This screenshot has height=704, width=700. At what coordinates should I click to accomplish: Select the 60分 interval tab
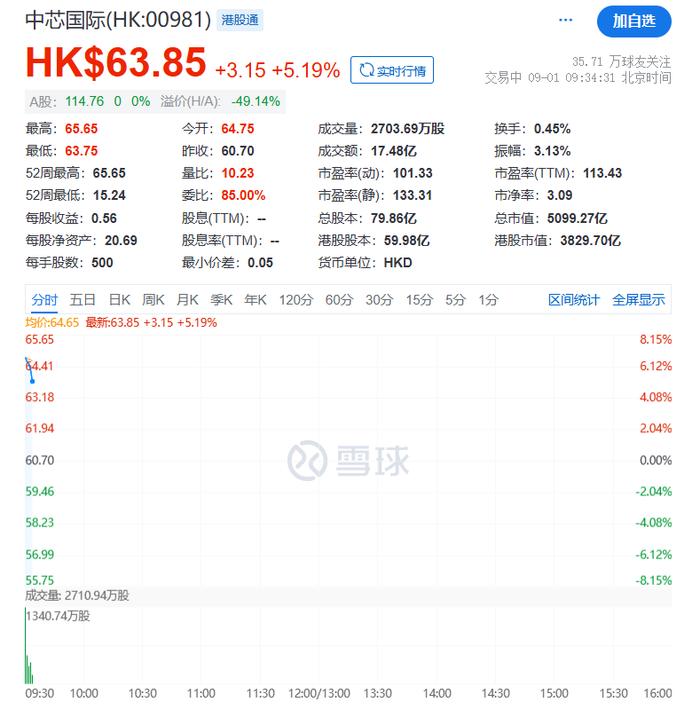(x=339, y=299)
